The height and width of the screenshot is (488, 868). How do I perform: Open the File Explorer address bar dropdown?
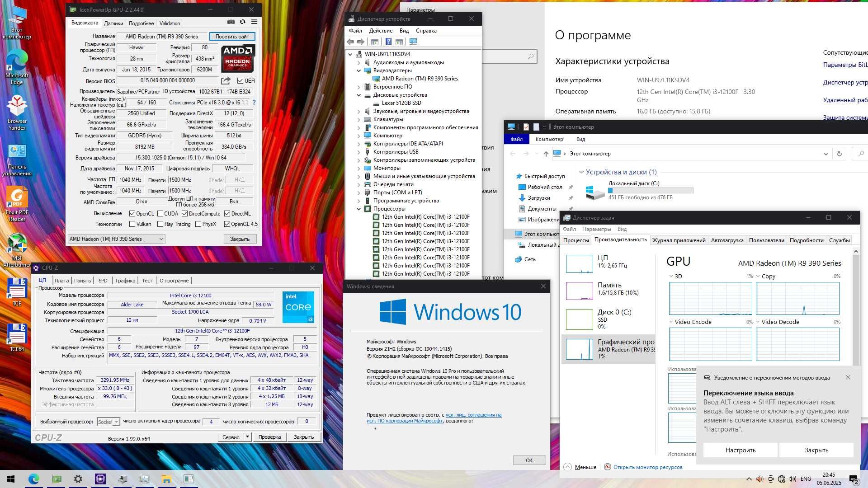coord(826,154)
